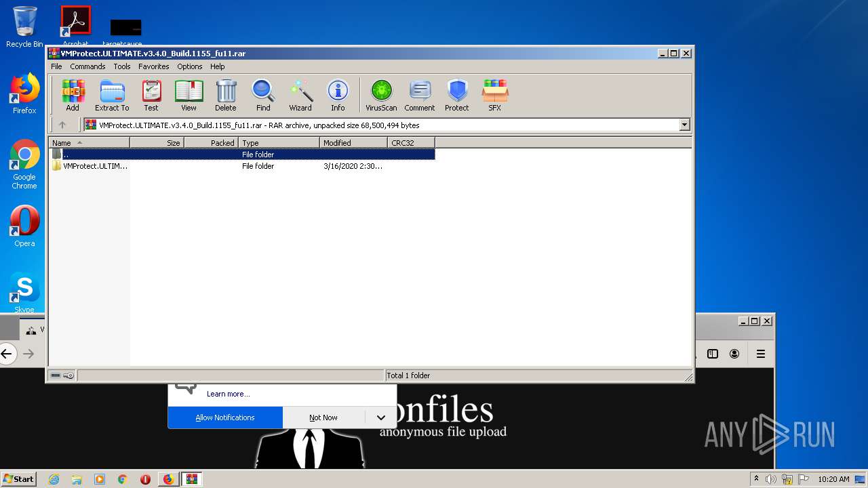
Task: Open the Favorites menu
Action: tap(154, 66)
